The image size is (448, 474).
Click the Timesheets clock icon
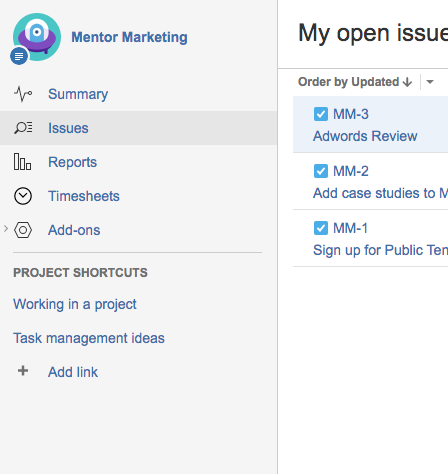(23, 196)
